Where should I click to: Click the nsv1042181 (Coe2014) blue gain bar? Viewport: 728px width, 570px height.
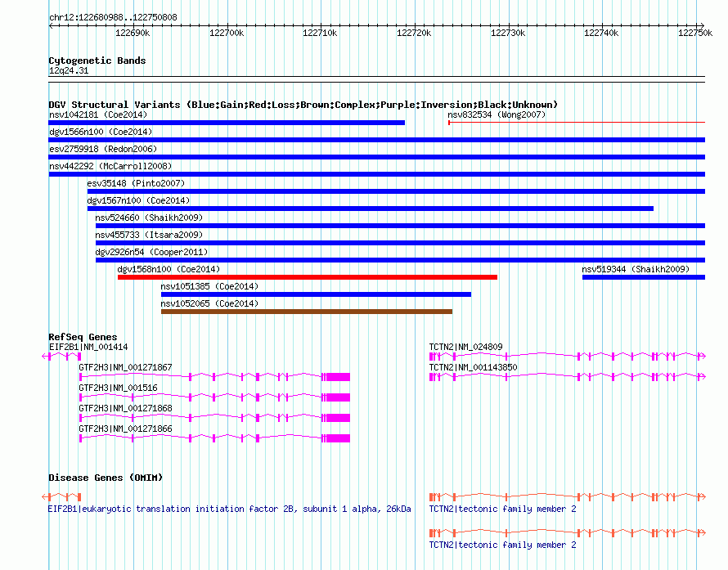[227, 123]
